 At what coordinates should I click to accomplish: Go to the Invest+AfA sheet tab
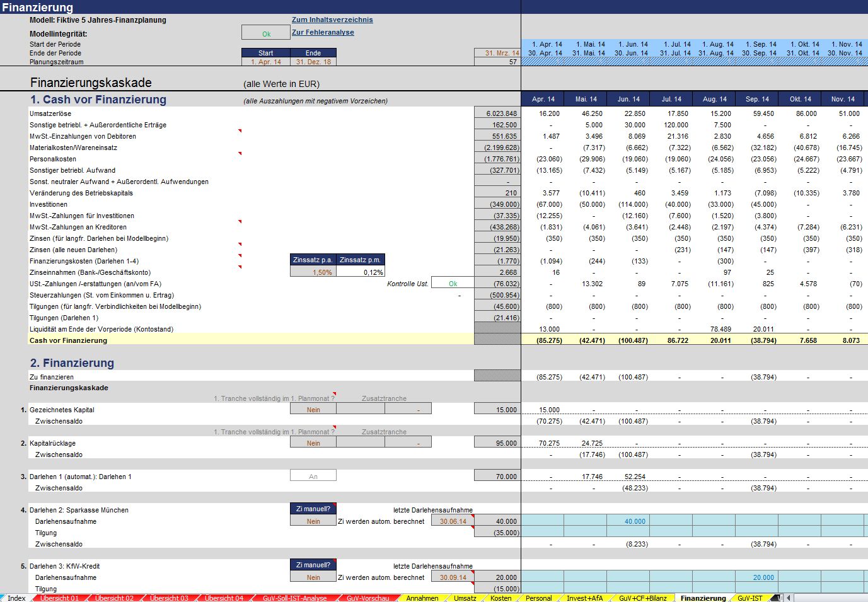[584, 598]
